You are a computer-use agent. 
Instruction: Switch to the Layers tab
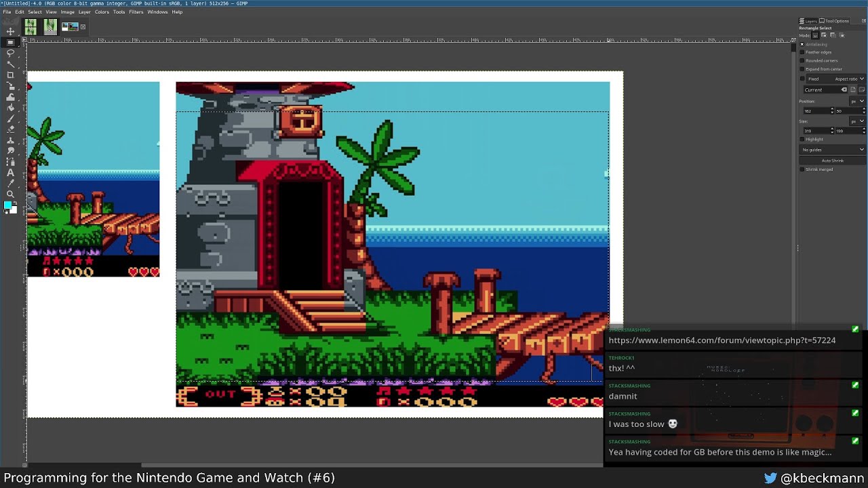(x=808, y=21)
